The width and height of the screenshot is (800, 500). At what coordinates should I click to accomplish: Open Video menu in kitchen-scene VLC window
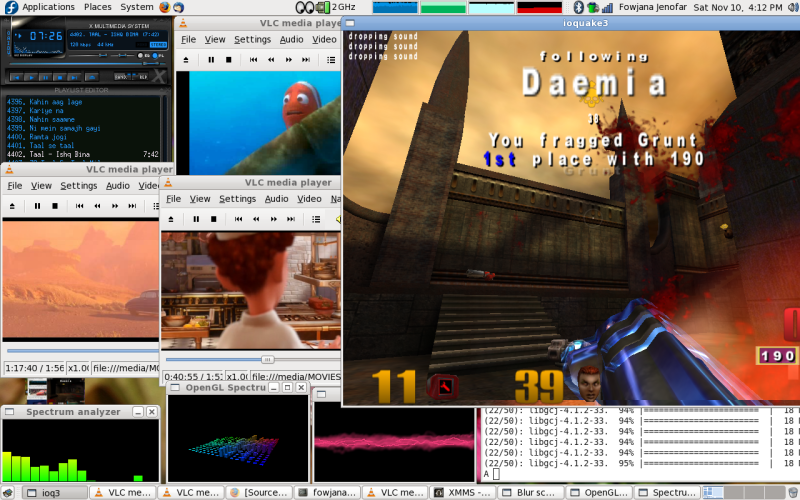point(309,199)
